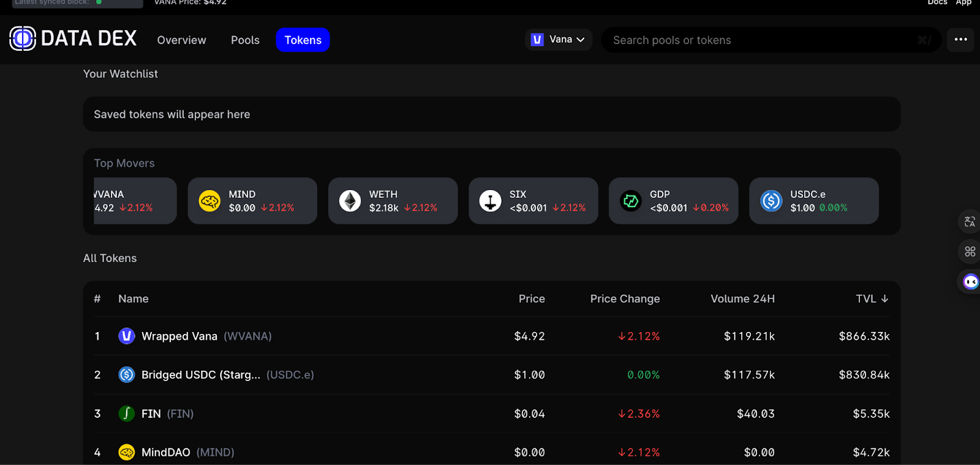Screen dimensions: 980x465
Task: Switch to the Overview tab
Action: pos(181,40)
